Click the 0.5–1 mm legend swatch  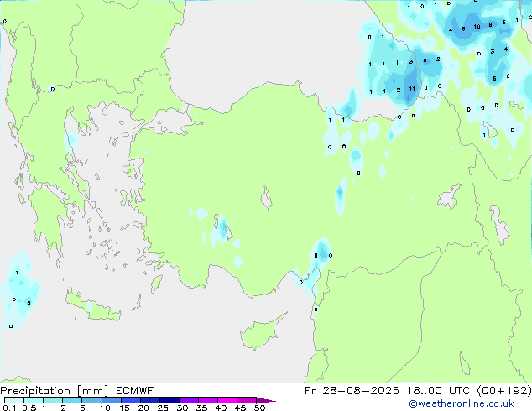point(34,400)
